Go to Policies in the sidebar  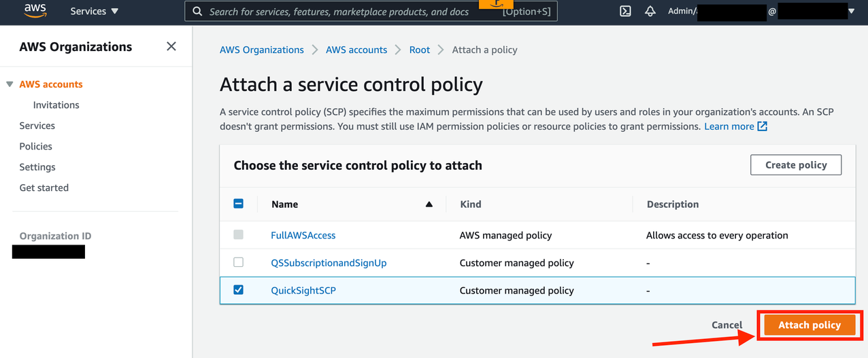click(x=35, y=146)
